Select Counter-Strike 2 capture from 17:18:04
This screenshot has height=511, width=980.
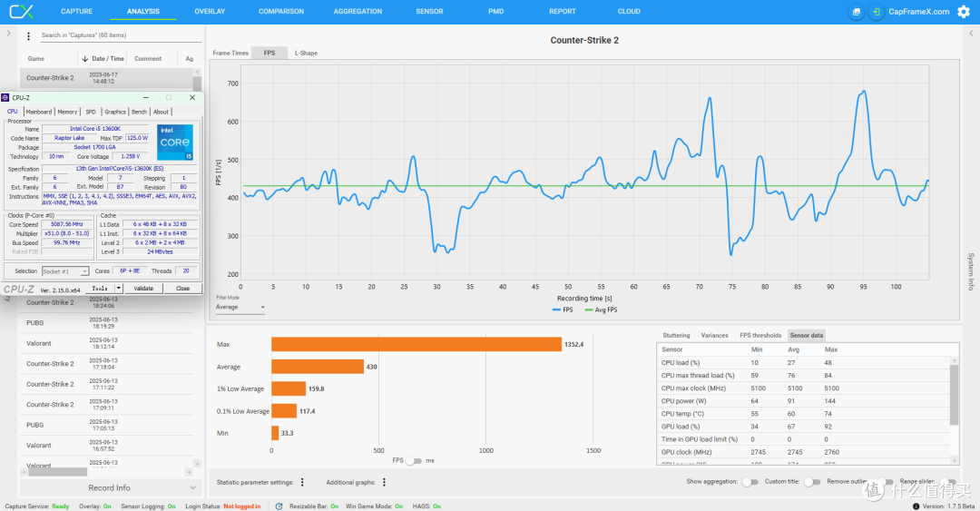point(106,363)
